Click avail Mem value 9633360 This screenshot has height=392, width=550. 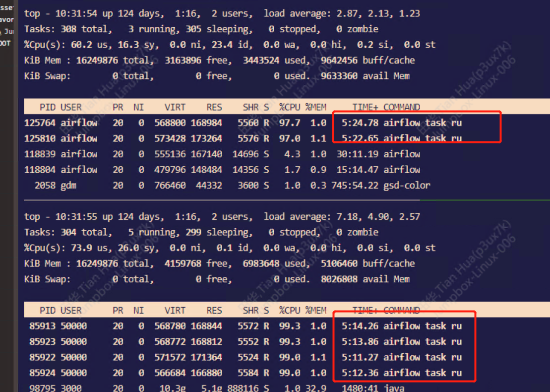pos(339,76)
